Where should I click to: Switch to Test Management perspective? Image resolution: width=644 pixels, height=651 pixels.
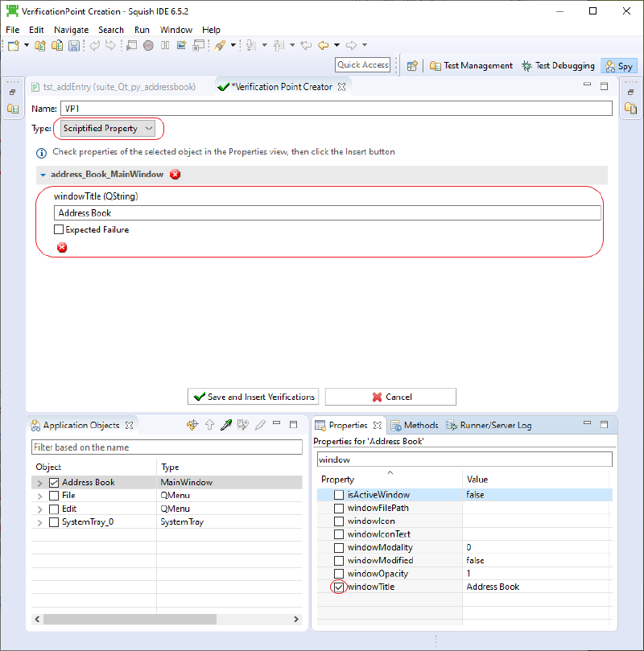point(471,66)
